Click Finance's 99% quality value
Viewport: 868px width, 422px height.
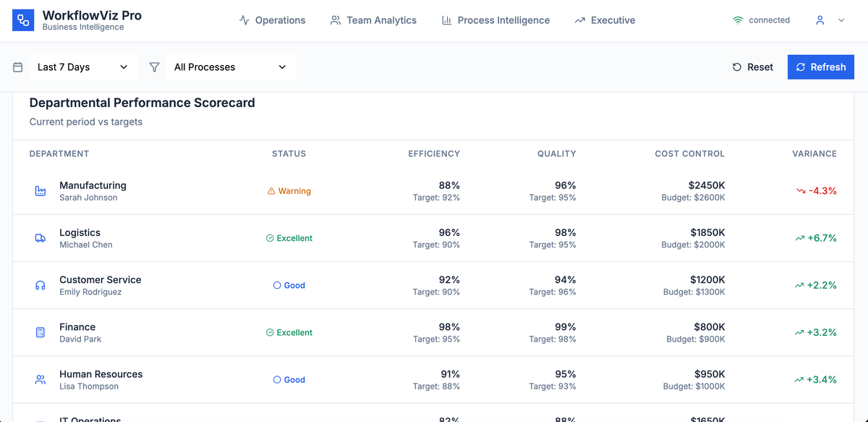pos(566,326)
